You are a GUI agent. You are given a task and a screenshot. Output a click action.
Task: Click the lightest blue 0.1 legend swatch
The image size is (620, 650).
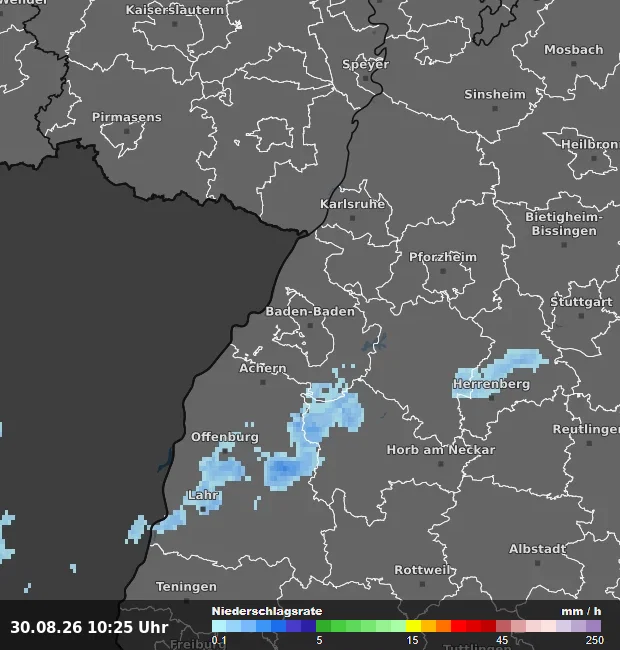pos(219,626)
